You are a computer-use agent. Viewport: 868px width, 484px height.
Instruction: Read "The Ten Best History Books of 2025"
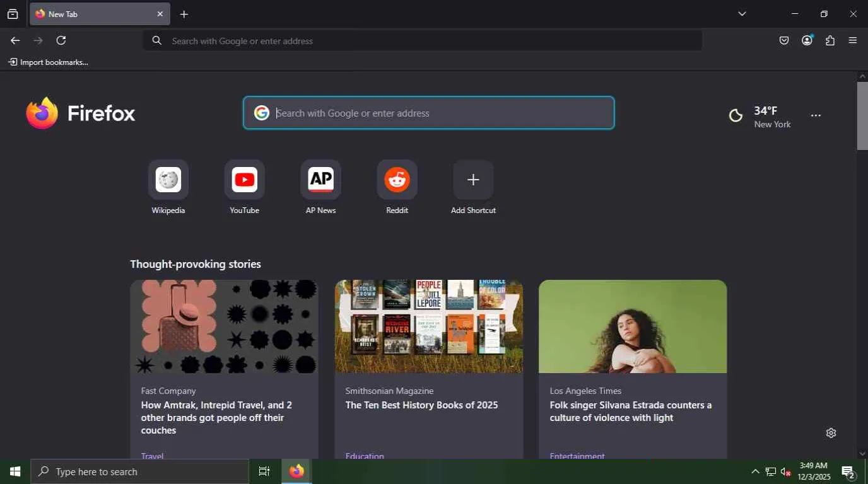click(421, 405)
